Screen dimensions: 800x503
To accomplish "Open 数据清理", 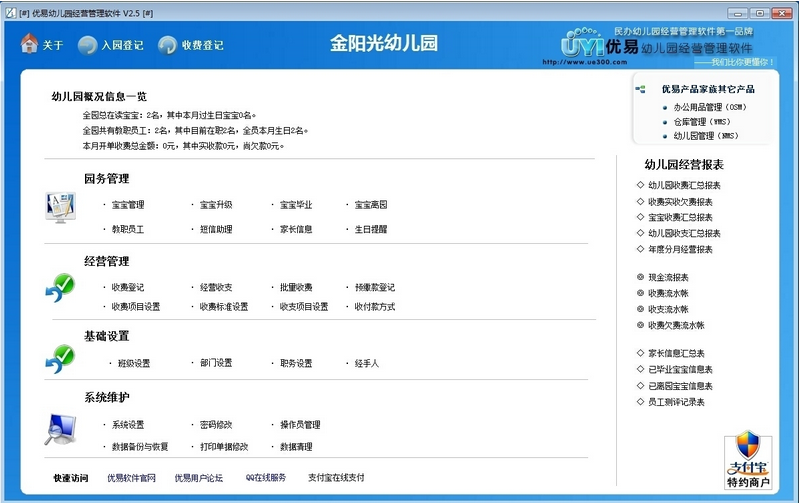I will tap(296, 447).
